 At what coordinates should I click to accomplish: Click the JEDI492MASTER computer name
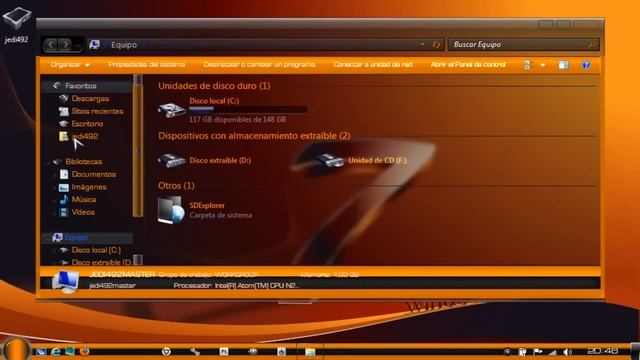click(122, 274)
